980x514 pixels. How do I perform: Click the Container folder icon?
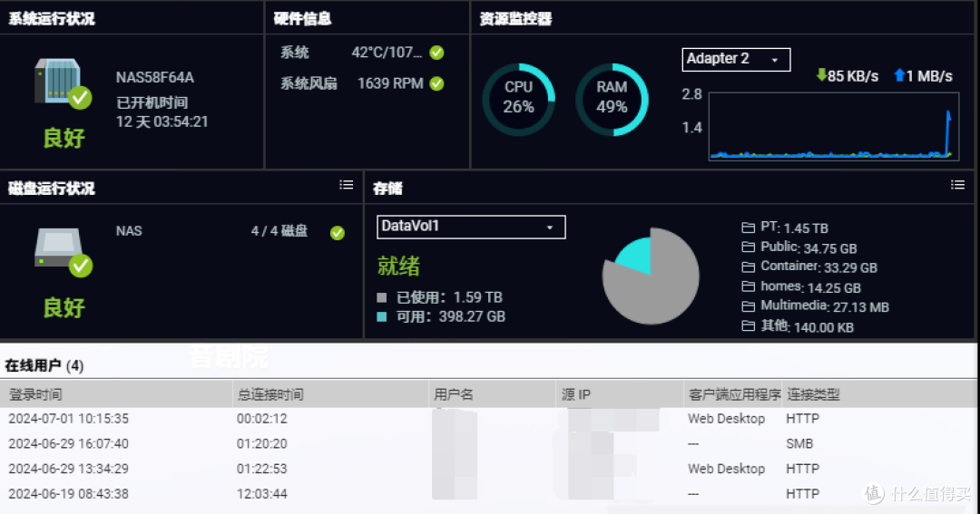(x=748, y=267)
